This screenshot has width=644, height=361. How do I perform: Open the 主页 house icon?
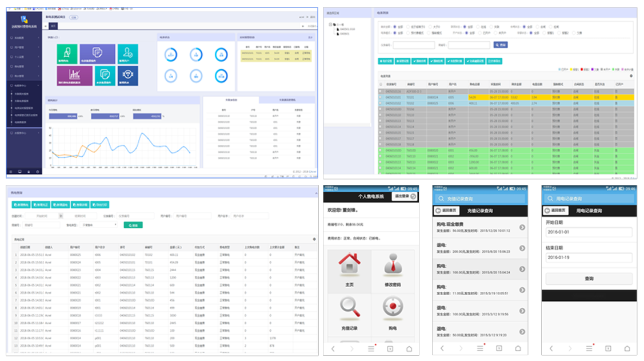(349, 266)
